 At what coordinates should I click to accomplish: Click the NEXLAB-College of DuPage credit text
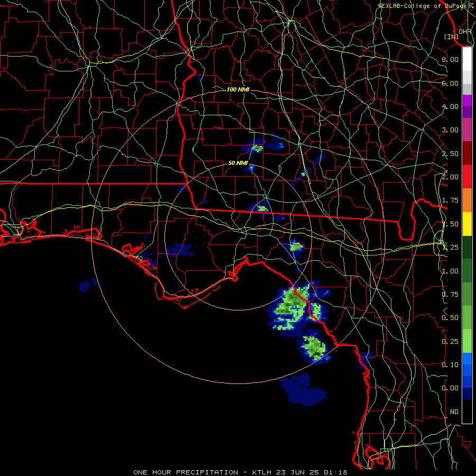pyautogui.click(x=423, y=6)
